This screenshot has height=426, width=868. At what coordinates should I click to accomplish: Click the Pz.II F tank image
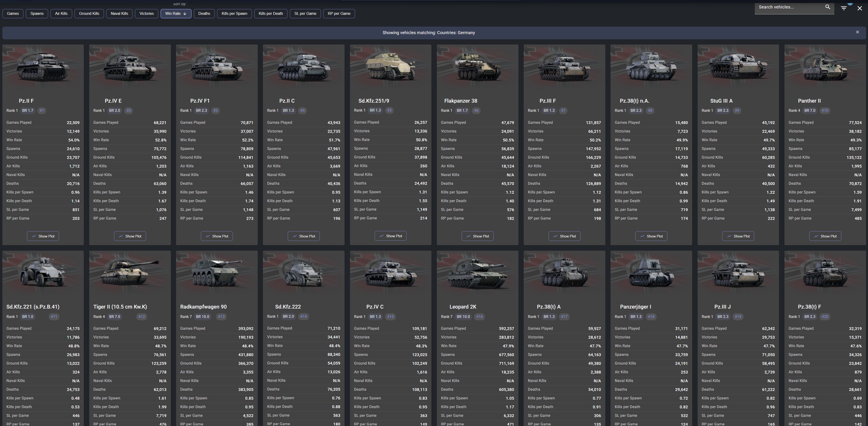coord(43,67)
